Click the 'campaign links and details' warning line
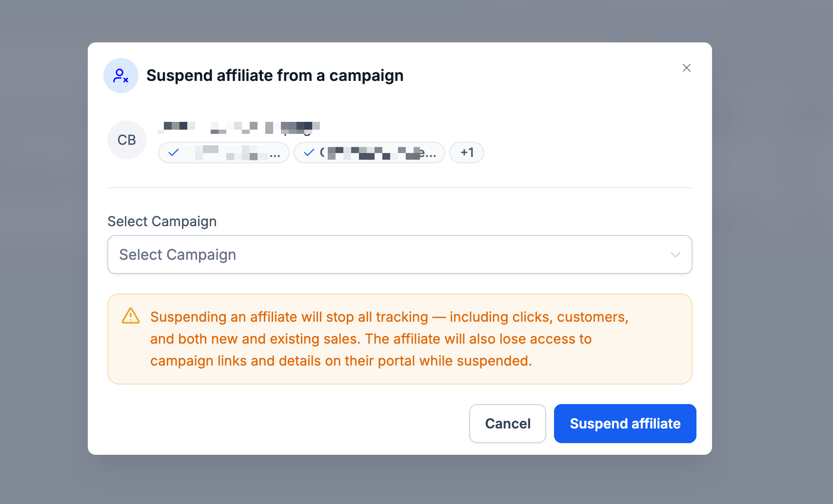The width and height of the screenshot is (833, 504). (x=341, y=361)
